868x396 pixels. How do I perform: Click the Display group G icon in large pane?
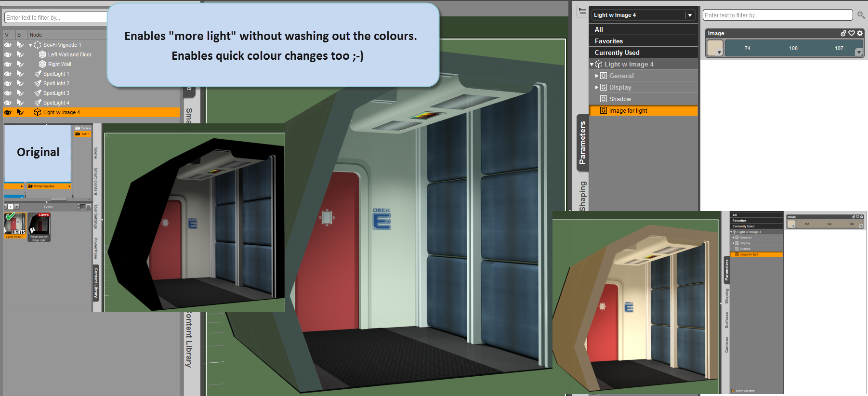[604, 87]
